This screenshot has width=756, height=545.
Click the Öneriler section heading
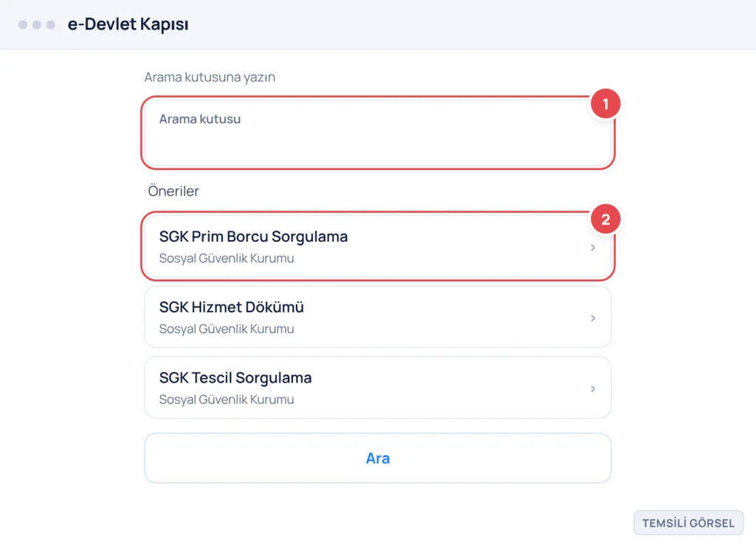(x=173, y=191)
